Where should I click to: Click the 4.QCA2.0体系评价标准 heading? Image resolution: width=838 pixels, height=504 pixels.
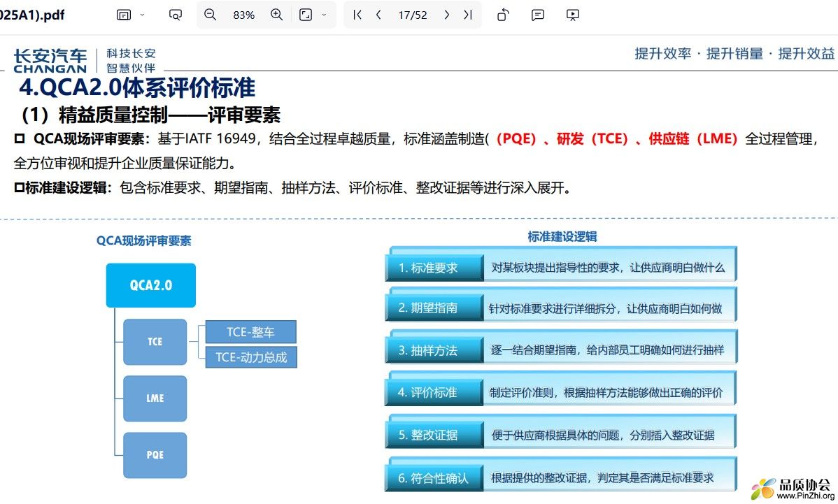tap(137, 87)
